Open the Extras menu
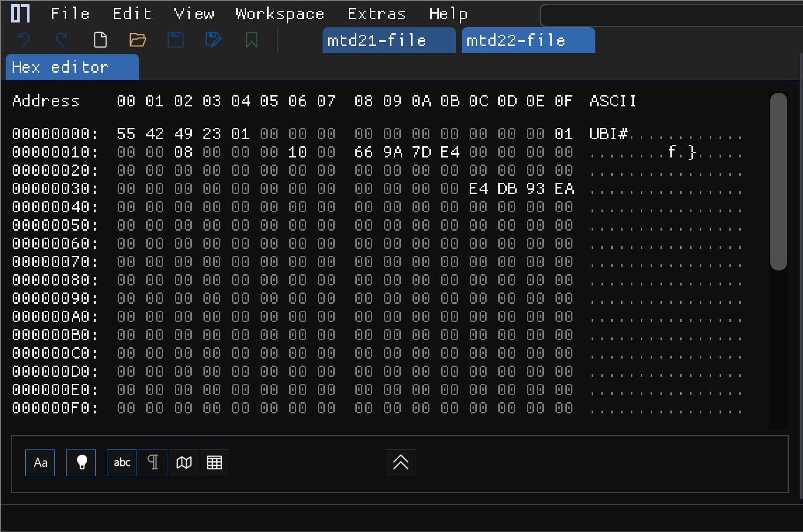This screenshot has width=803, height=532. (377, 14)
